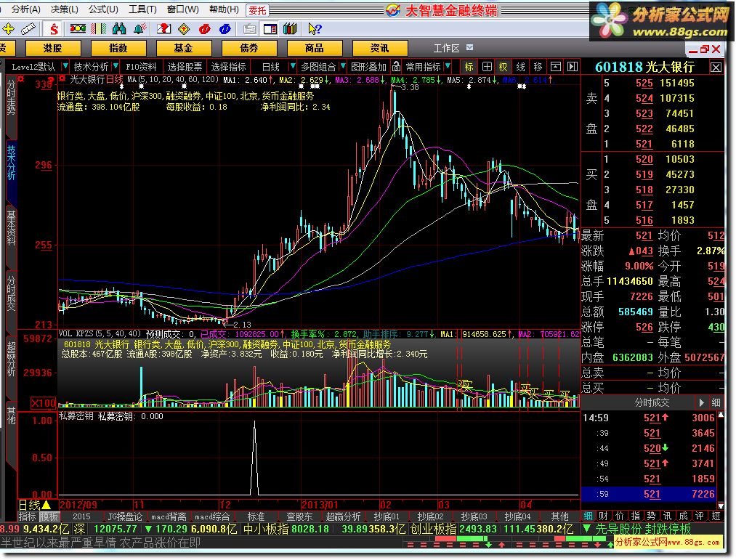Toggle the 移 move button
The width and height of the screenshot is (736, 560).
pos(538,67)
